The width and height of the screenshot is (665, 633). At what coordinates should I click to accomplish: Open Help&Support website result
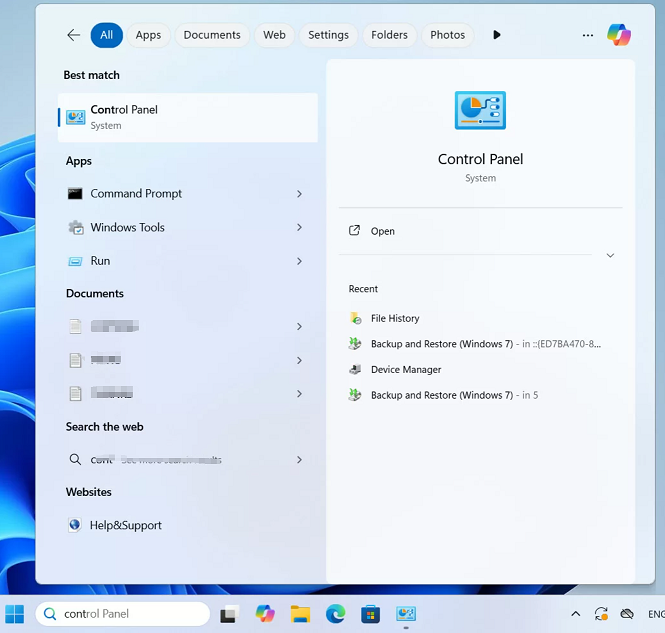tap(125, 525)
